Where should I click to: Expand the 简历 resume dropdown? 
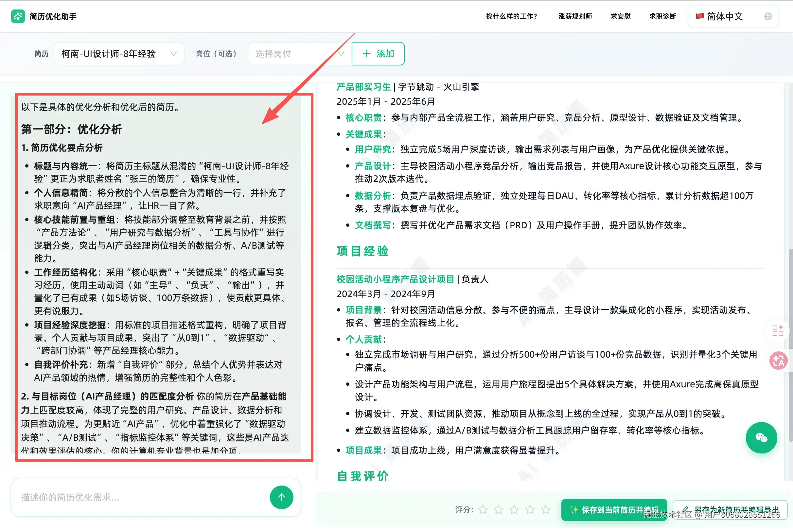click(119, 53)
